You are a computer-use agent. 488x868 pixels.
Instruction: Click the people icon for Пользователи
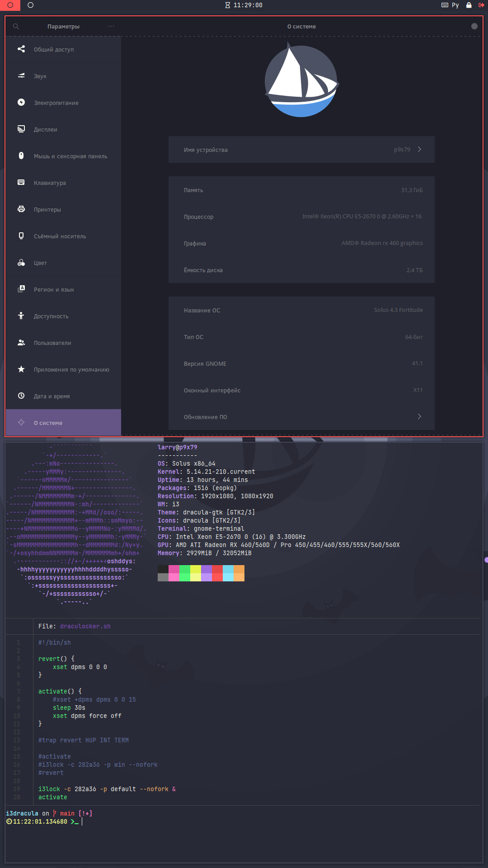[x=21, y=342]
